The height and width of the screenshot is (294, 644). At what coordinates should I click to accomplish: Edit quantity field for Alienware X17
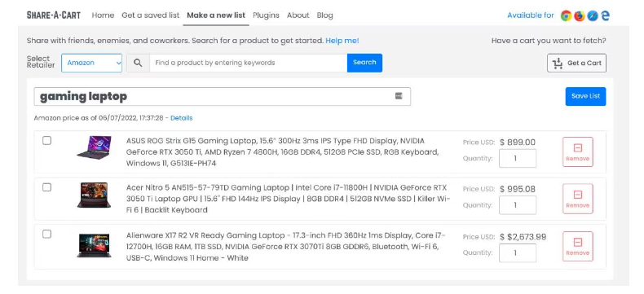tap(518, 253)
